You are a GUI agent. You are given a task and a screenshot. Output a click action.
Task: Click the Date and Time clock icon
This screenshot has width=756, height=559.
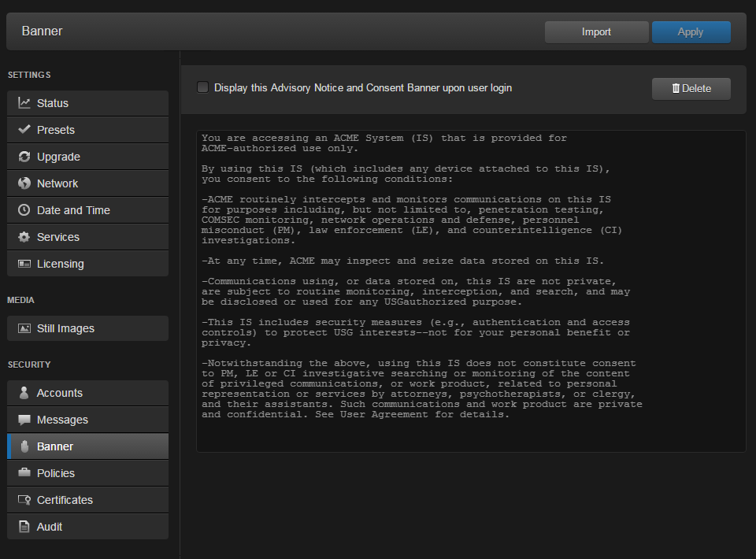(x=24, y=210)
